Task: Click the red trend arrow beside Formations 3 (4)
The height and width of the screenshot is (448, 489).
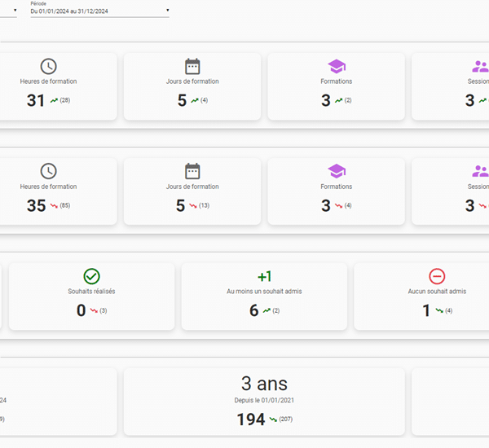Action: click(339, 206)
